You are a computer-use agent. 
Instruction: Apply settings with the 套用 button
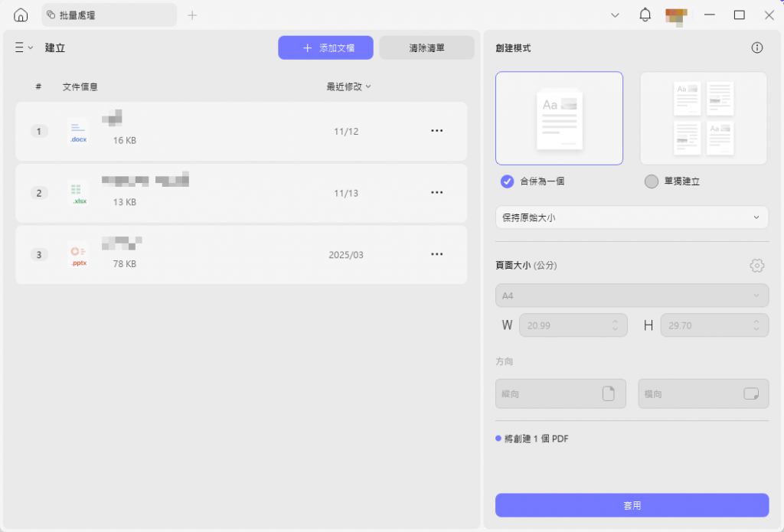[632, 505]
